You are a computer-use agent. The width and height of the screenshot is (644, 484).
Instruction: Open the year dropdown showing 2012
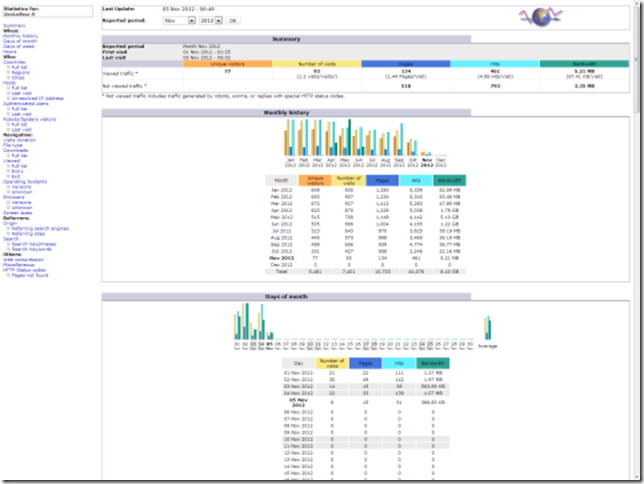pos(211,21)
